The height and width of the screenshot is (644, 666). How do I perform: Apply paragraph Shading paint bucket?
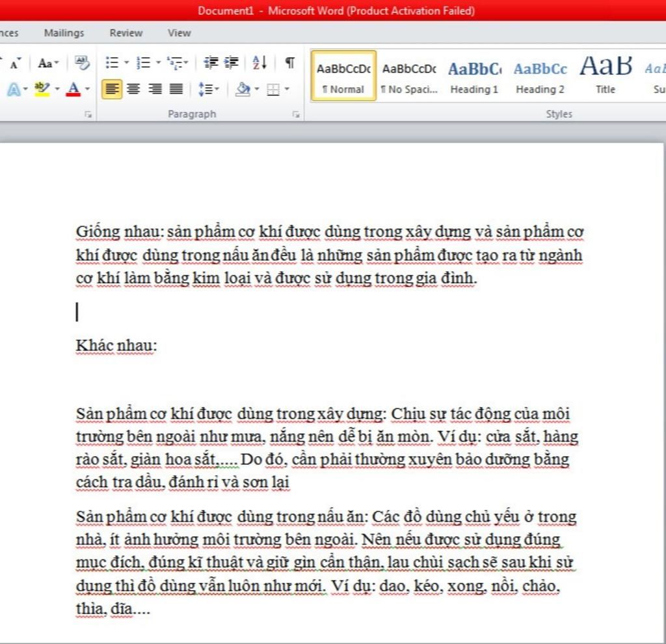pyautogui.click(x=243, y=89)
